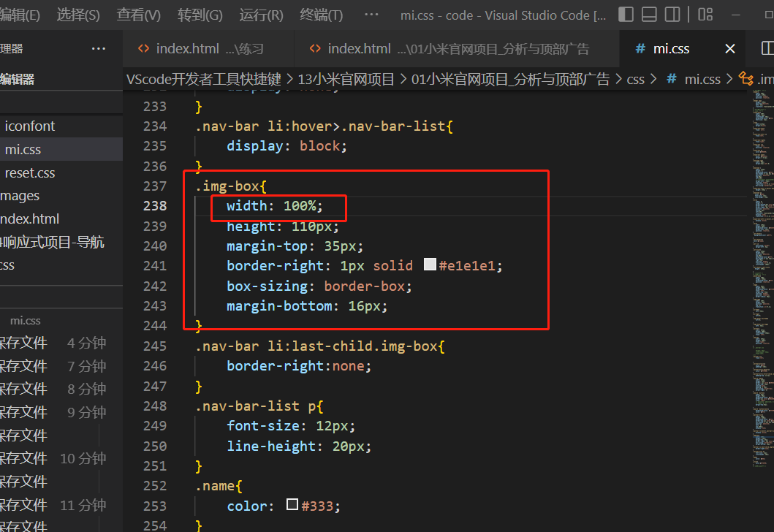Toggle secondary side bar layout icon

coord(672,15)
